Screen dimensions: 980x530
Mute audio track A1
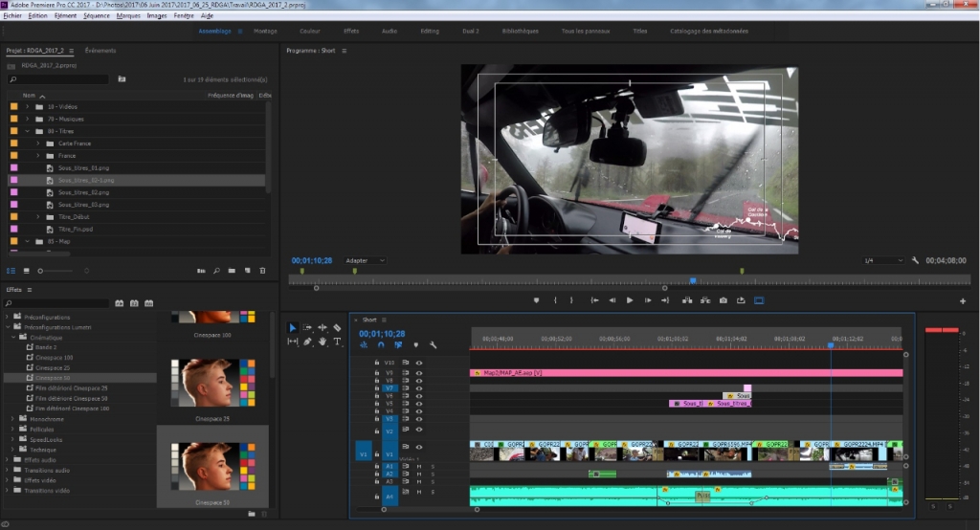[x=419, y=466]
